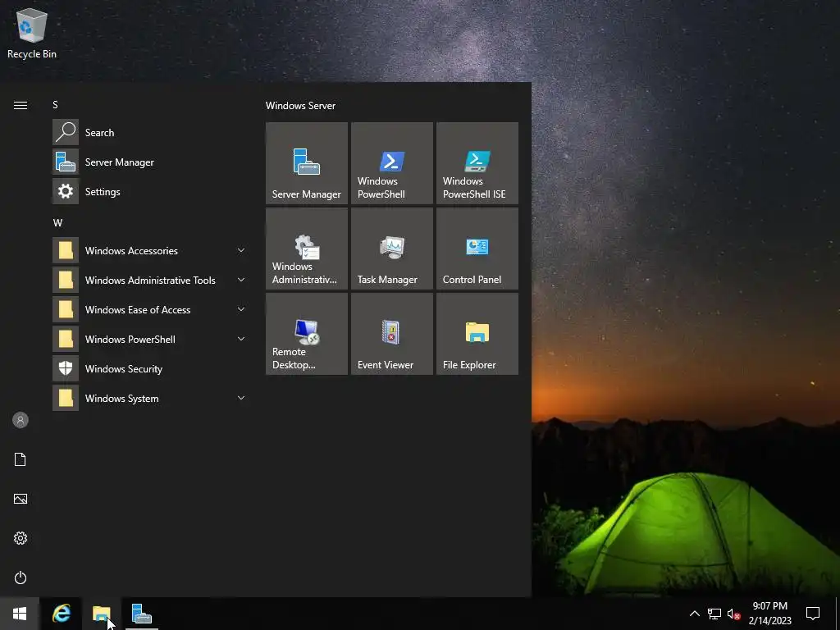Click the Settings gear in Start rail
This screenshot has height=630, width=840.
tap(21, 538)
